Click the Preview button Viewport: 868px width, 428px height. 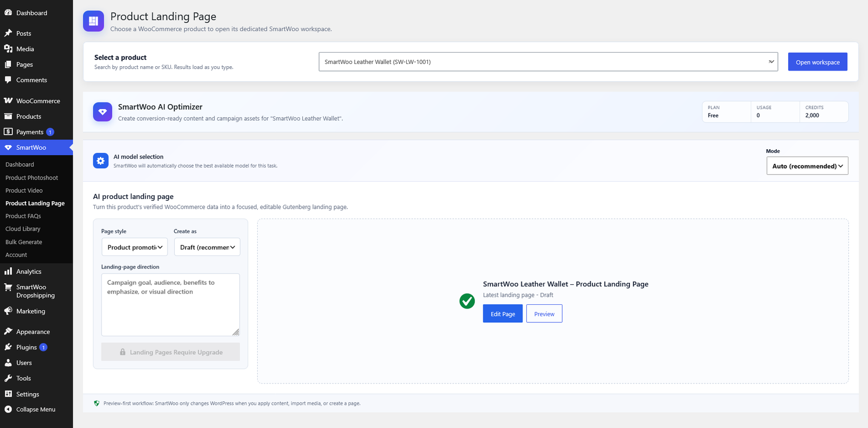pos(544,314)
